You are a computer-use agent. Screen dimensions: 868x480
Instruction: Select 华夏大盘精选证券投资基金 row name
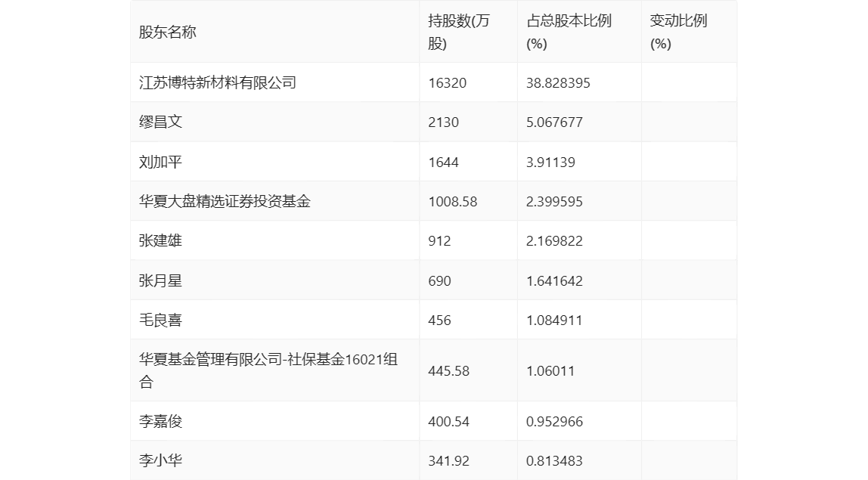pos(225,202)
